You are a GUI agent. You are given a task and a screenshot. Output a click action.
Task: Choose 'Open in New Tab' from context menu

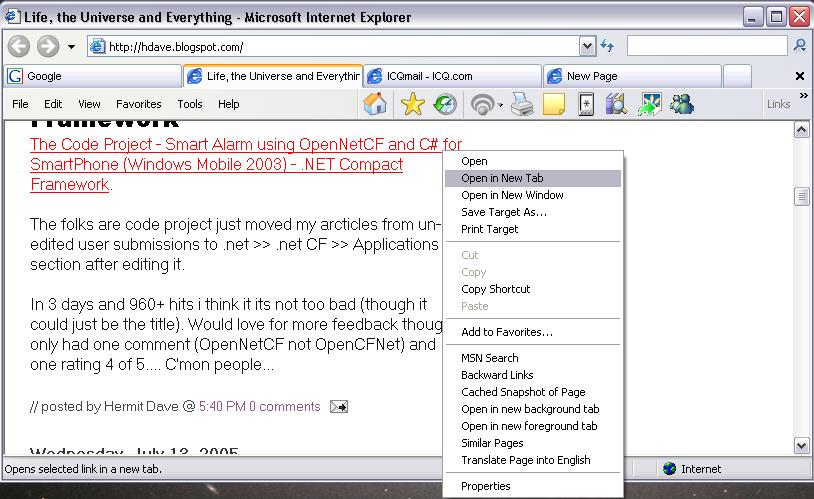502,178
